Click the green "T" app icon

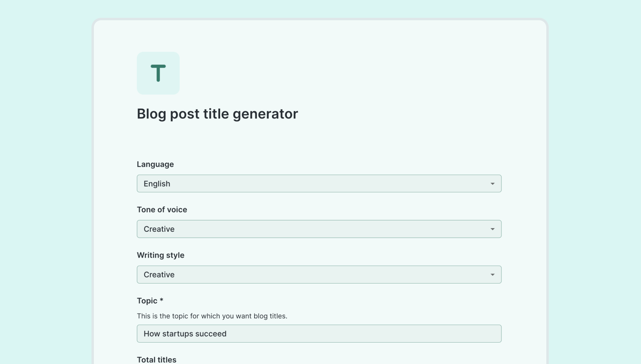pyautogui.click(x=158, y=73)
